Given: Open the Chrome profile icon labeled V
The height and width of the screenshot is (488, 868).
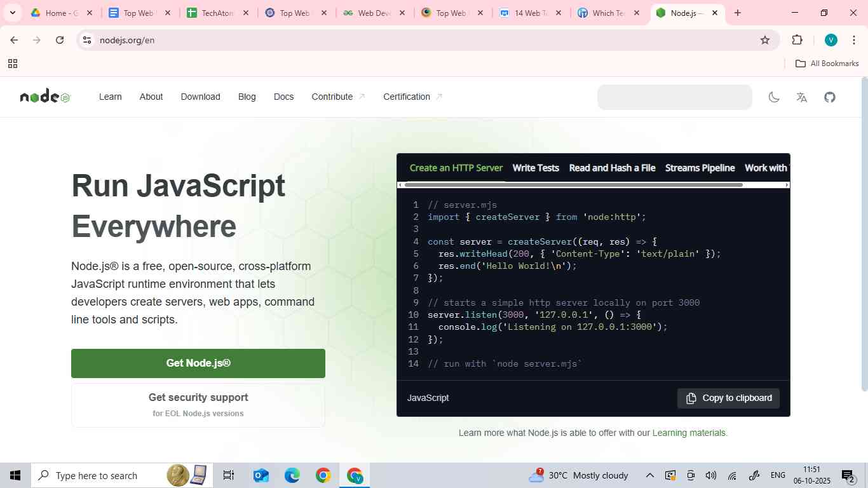Looking at the screenshot, I should 831,39.
